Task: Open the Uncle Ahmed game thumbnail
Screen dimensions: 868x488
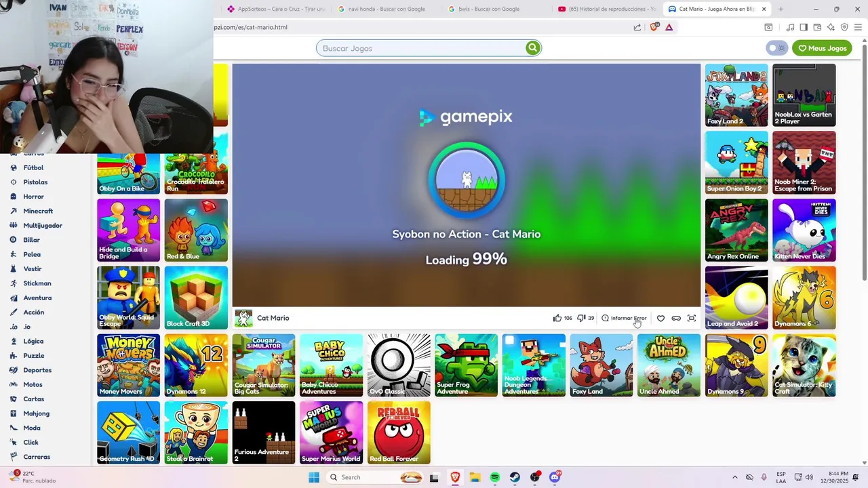Action: [x=669, y=365]
